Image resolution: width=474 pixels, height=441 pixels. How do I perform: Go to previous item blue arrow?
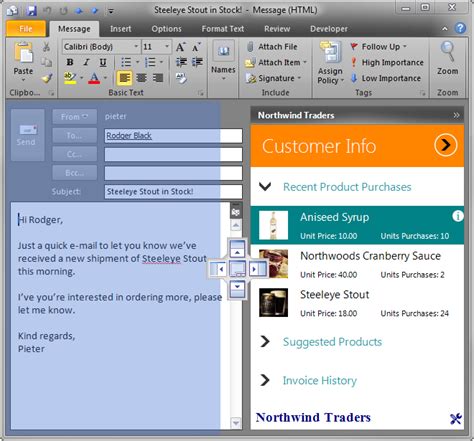tap(79, 11)
